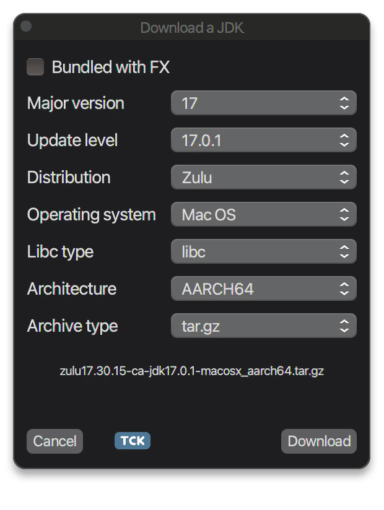
Task: Click the TCK certification badge icon
Action: tap(132, 441)
